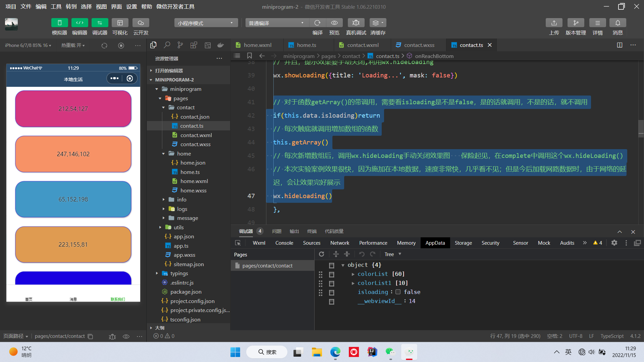Click the 编译 refresh icon
The image size is (644, 362).
[317, 23]
